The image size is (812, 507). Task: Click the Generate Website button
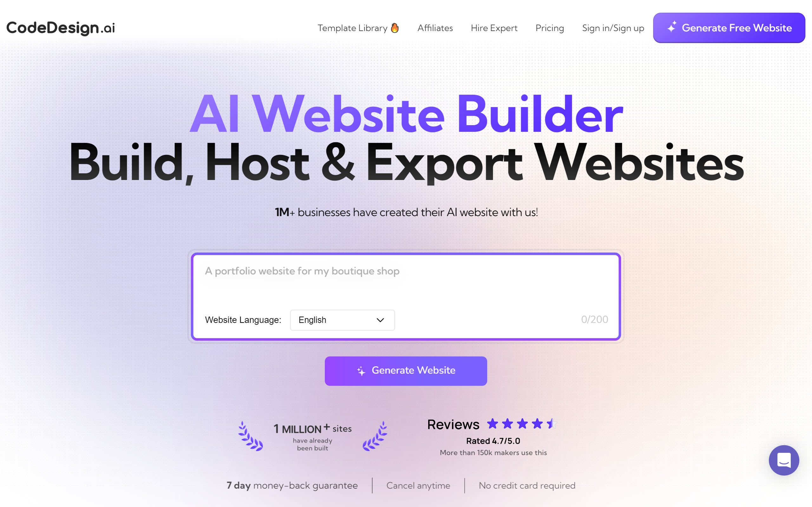(x=406, y=371)
